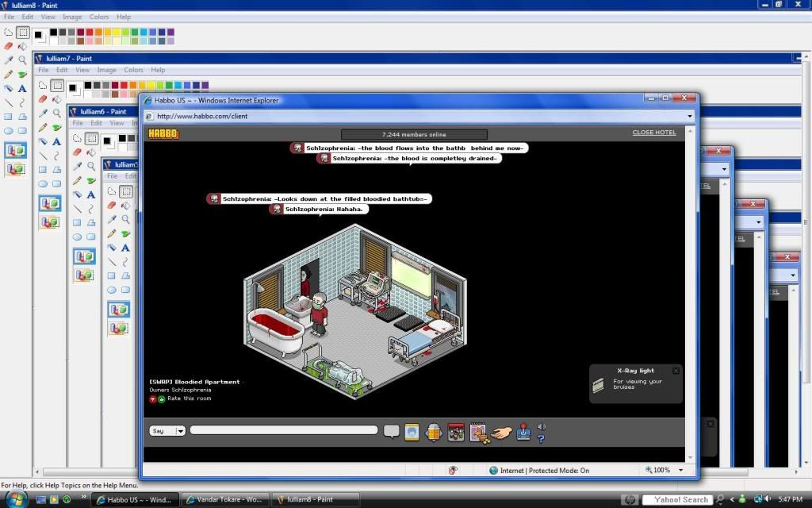Viewport: 812px width, 508px height.
Task: Open the 100% zoom level dropdown
Action: tap(680, 470)
